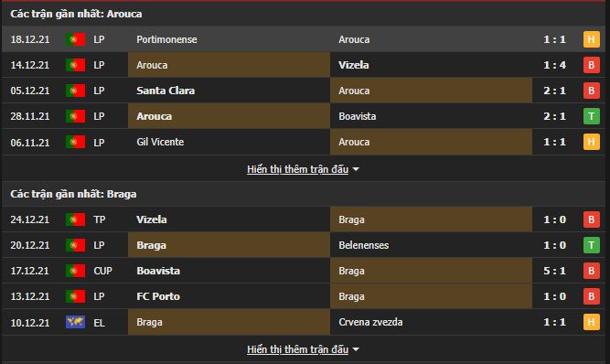Click the world flag icon beside EL

click(x=76, y=322)
